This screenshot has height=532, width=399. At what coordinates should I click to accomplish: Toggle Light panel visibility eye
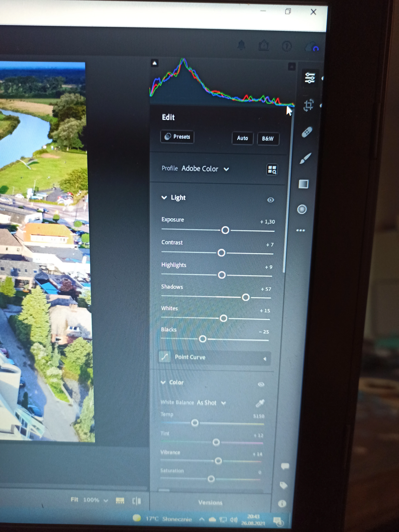click(271, 200)
